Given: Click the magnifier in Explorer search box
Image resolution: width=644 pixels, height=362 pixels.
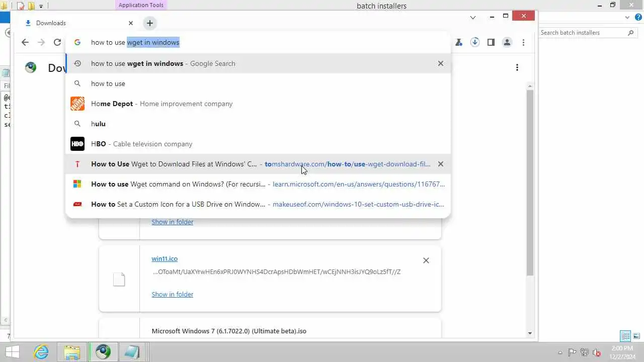Looking at the screenshot, I should click(x=631, y=33).
